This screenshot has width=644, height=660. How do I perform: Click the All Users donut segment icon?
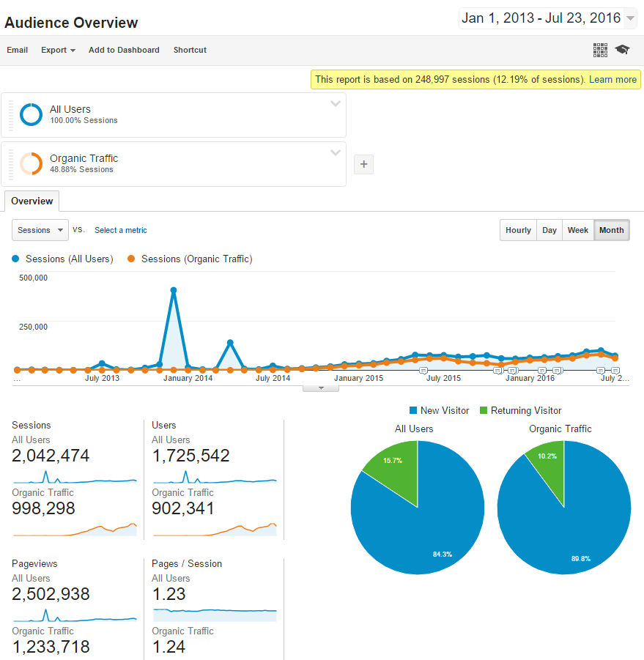point(31,114)
